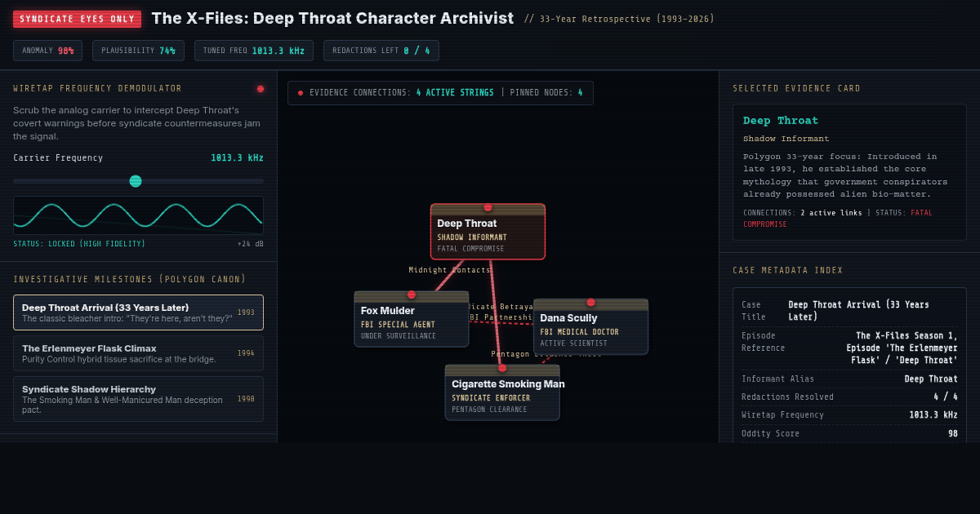Click the carrier waveform display

[x=138, y=215]
